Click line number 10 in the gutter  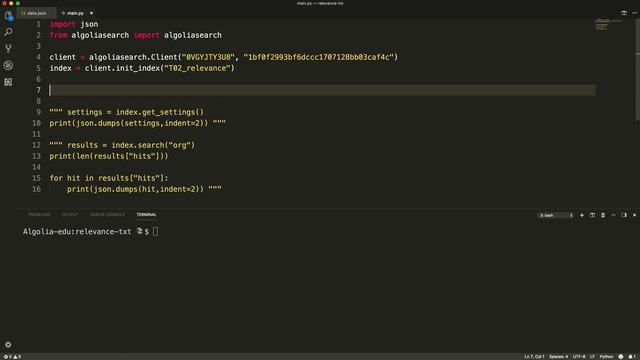pos(36,123)
